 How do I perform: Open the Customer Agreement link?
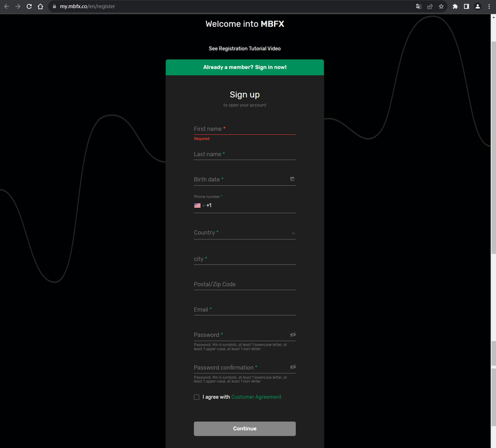(256, 397)
